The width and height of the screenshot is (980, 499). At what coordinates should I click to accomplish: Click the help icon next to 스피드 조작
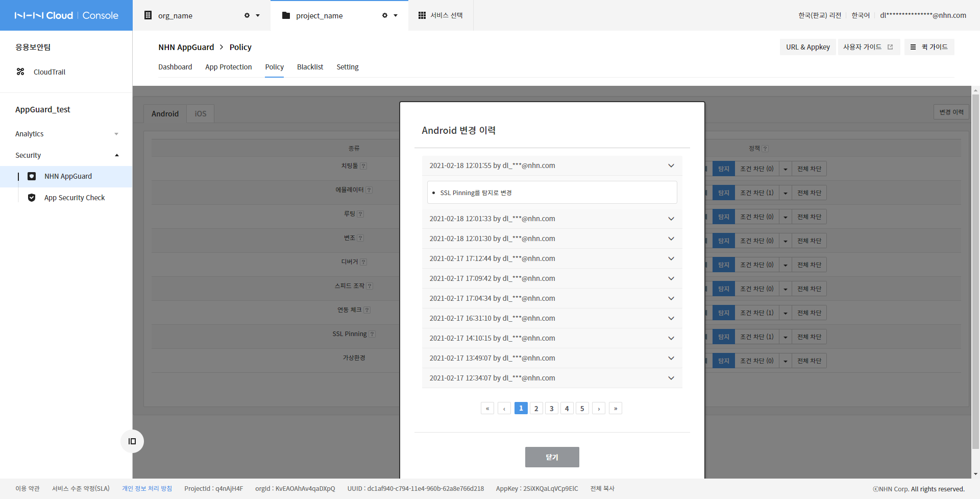(370, 286)
